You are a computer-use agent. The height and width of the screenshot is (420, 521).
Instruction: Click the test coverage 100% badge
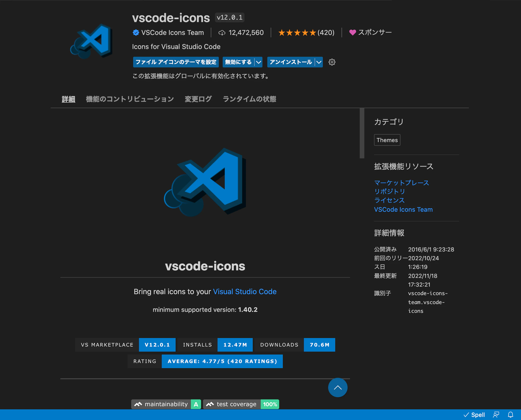[241, 404]
